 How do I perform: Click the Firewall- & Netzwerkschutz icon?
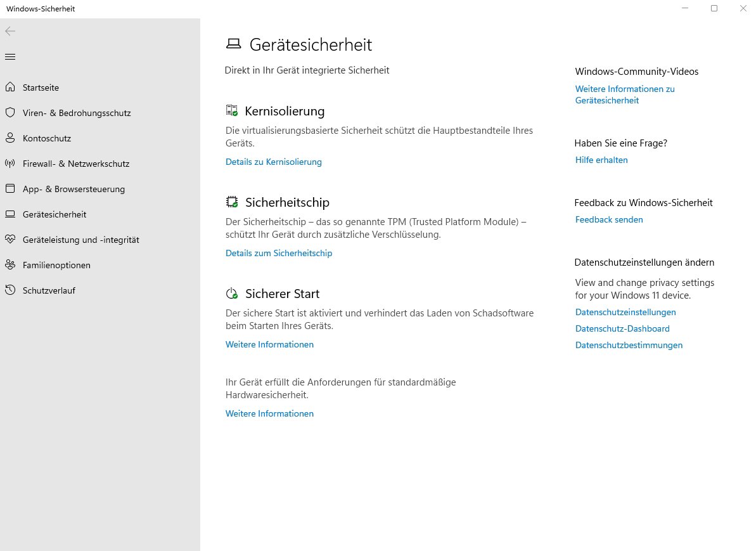[10, 163]
